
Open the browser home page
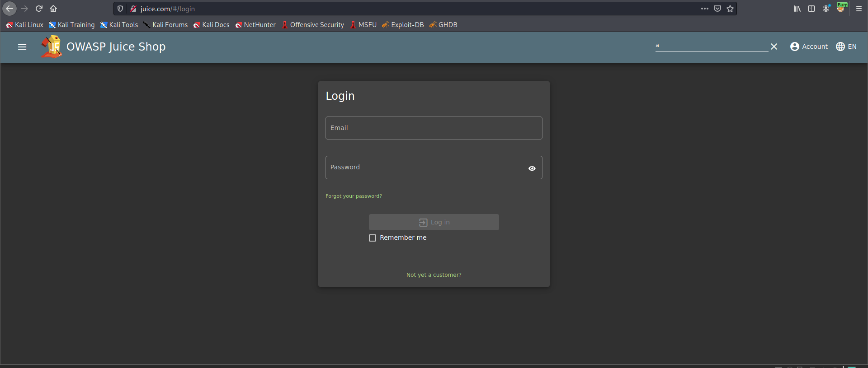point(53,9)
